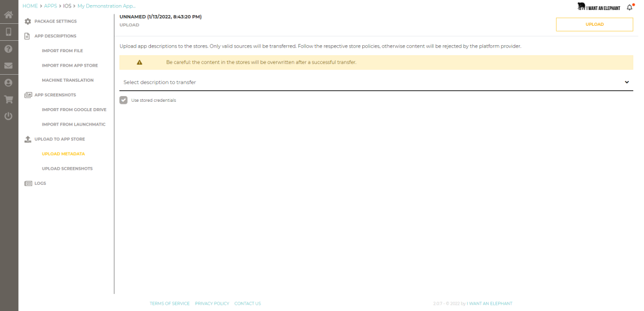Click the Use stored credentials label
The image size is (644, 311).
pyautogui.click(x=153, y=100)
